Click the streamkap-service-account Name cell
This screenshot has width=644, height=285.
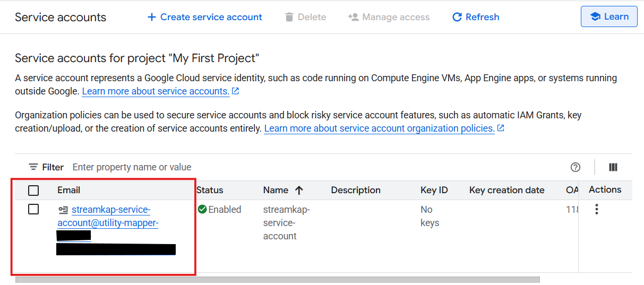[286, 223]
